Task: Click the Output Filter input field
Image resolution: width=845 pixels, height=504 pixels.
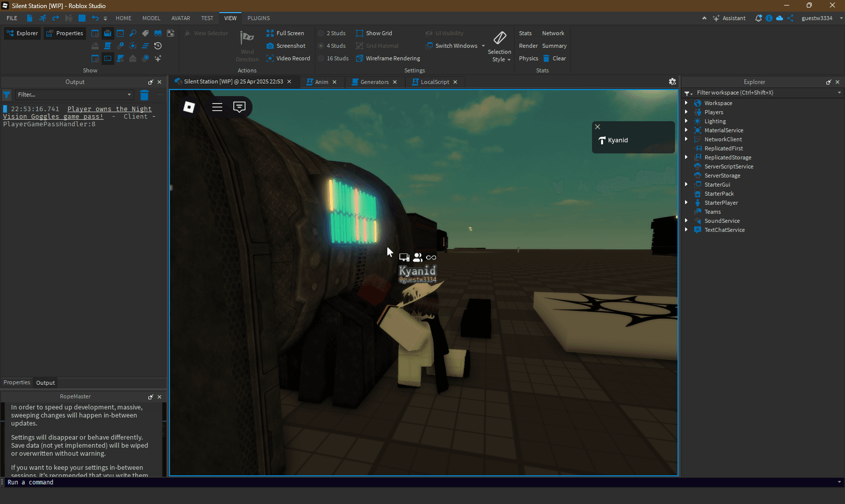Action: coord(74,95)
